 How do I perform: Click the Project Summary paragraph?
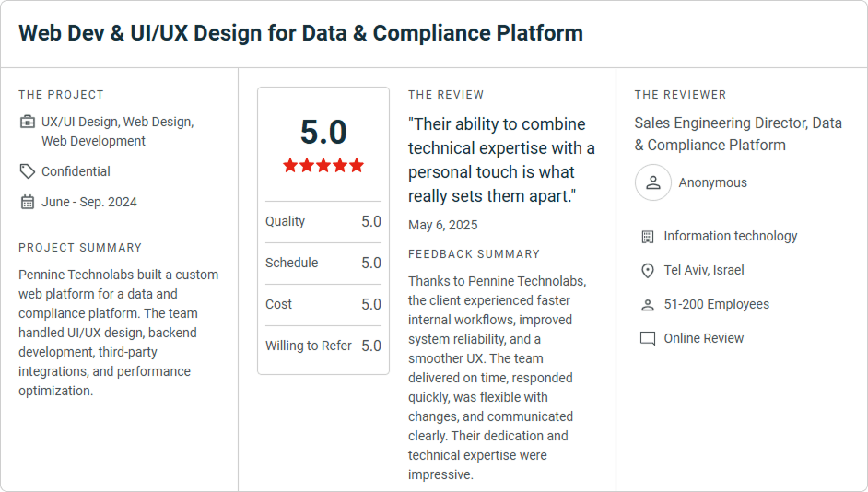(x=119, y=333)
